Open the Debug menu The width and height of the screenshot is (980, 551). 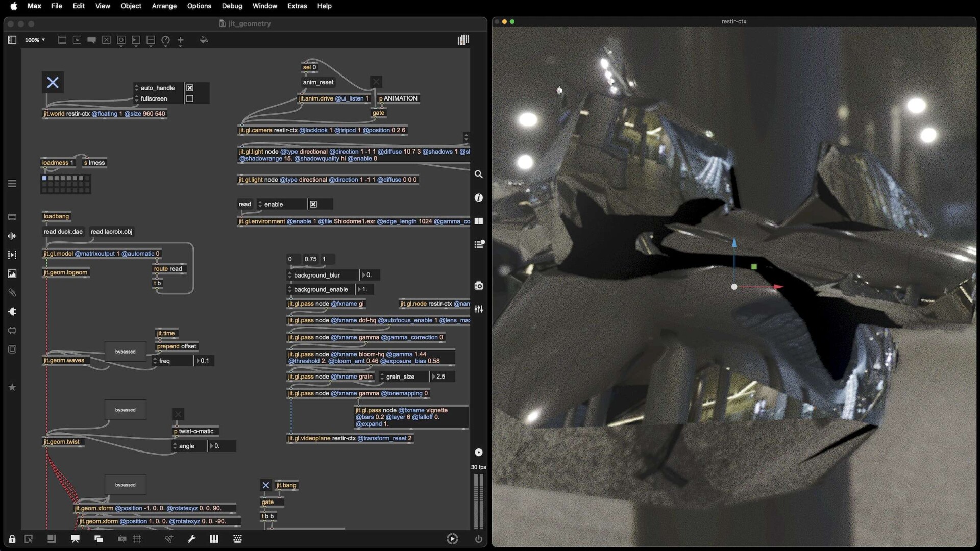[232, 6]
